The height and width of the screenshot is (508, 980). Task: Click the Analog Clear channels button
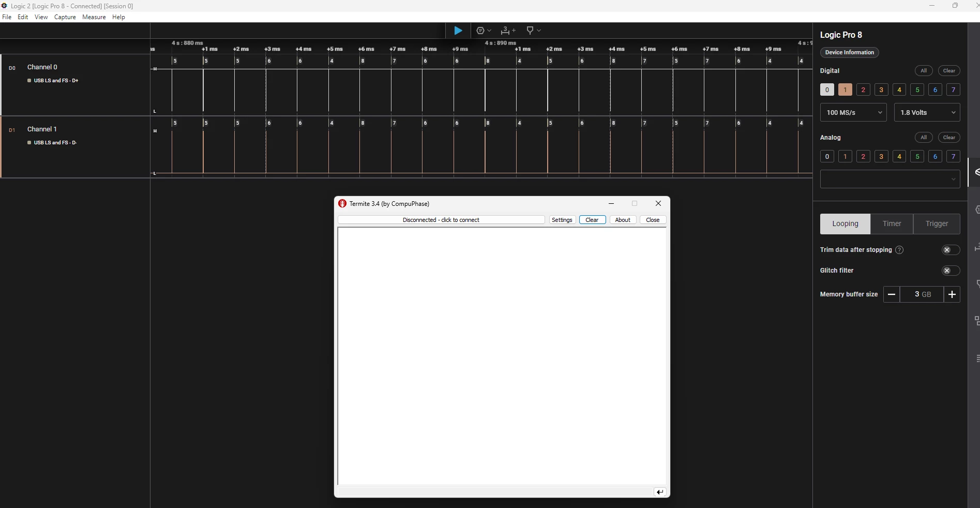pyautogui.click(x=949, y=138)
